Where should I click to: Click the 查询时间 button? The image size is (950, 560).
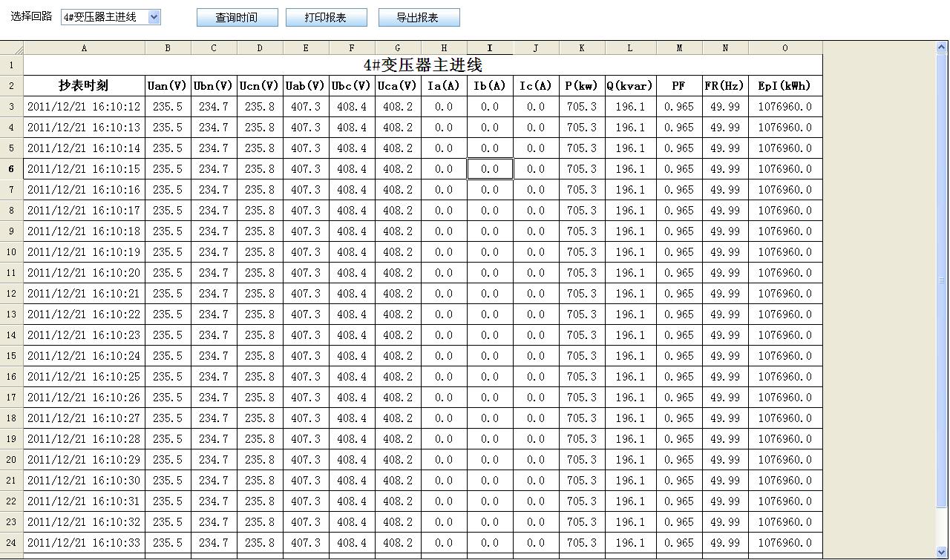pyautogui.click(x=237, y=18)
